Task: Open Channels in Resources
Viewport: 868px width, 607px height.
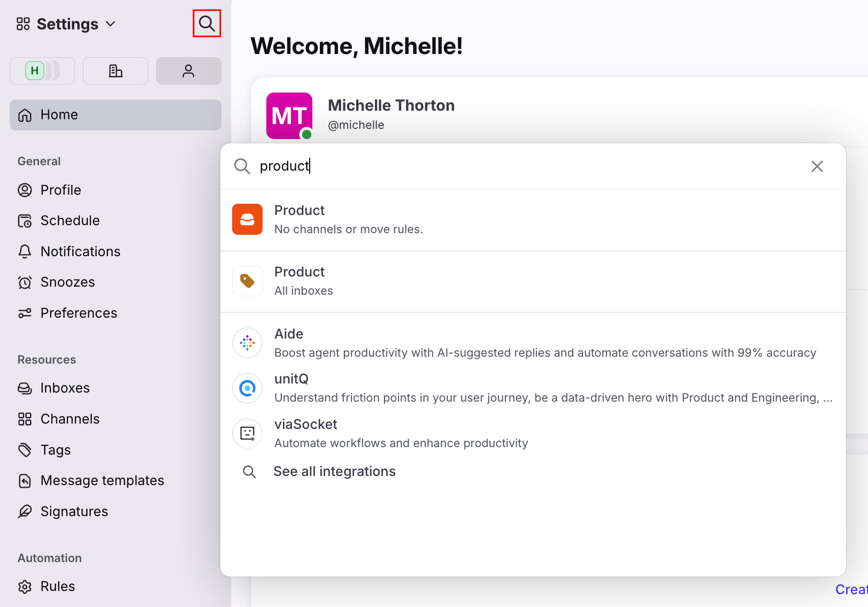Action: tap(70, 419)
